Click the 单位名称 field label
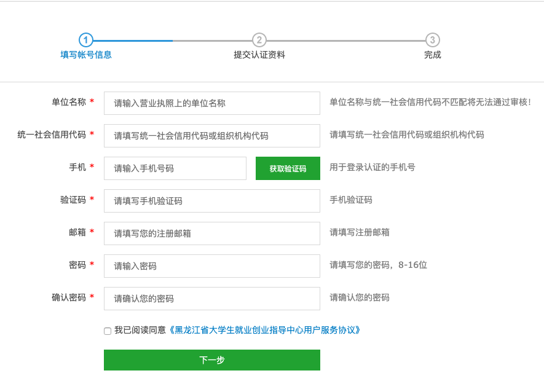 (68, 102)
